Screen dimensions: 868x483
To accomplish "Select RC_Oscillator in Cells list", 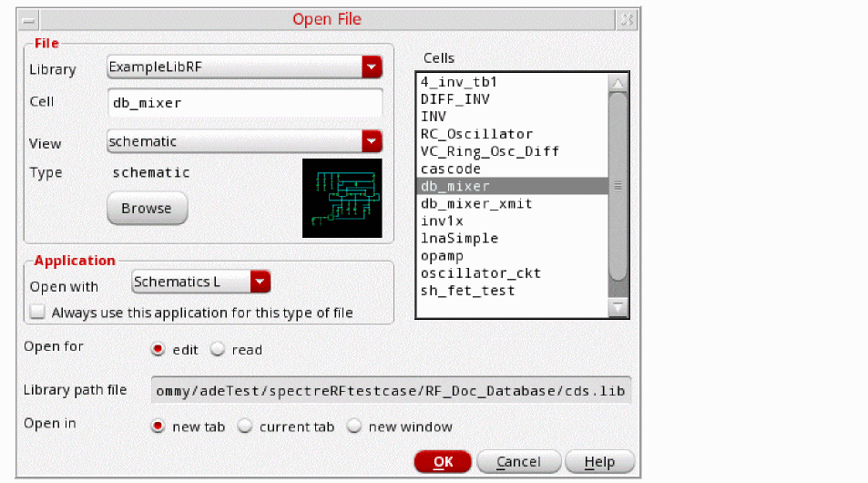I will (476, 134).
